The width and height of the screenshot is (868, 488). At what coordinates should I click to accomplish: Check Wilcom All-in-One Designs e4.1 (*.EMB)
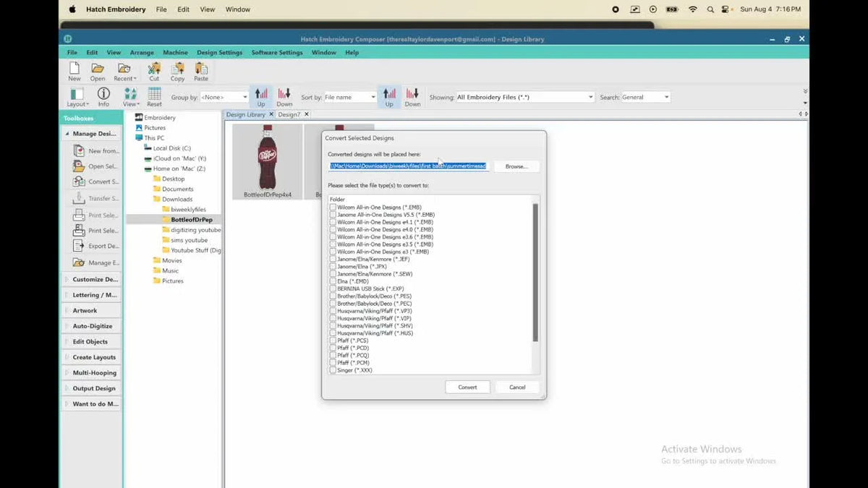(333, 222)
